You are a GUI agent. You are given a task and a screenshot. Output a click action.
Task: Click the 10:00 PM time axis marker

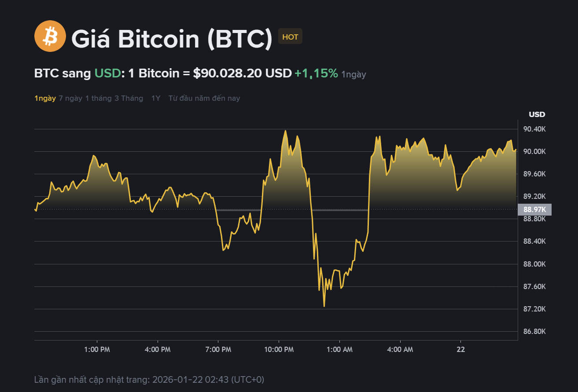(279, 350)
